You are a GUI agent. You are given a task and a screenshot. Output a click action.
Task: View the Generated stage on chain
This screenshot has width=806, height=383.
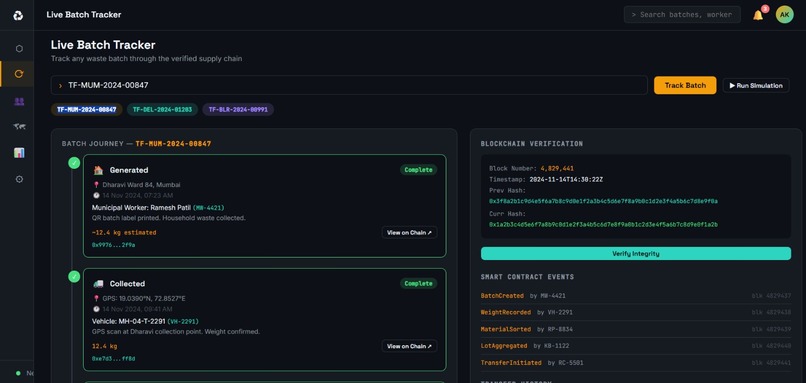click(x=409, y=232)
